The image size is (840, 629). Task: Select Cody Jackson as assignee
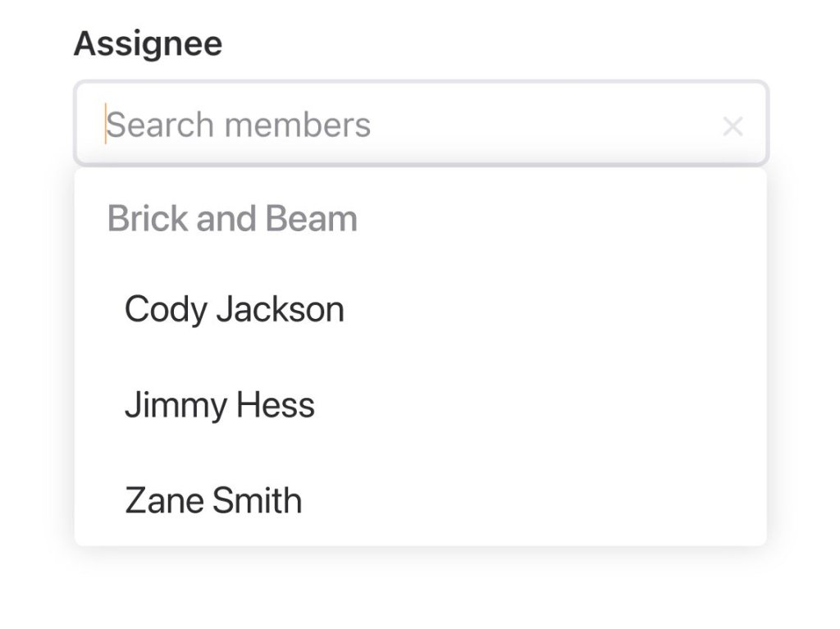tap(235, 310)
